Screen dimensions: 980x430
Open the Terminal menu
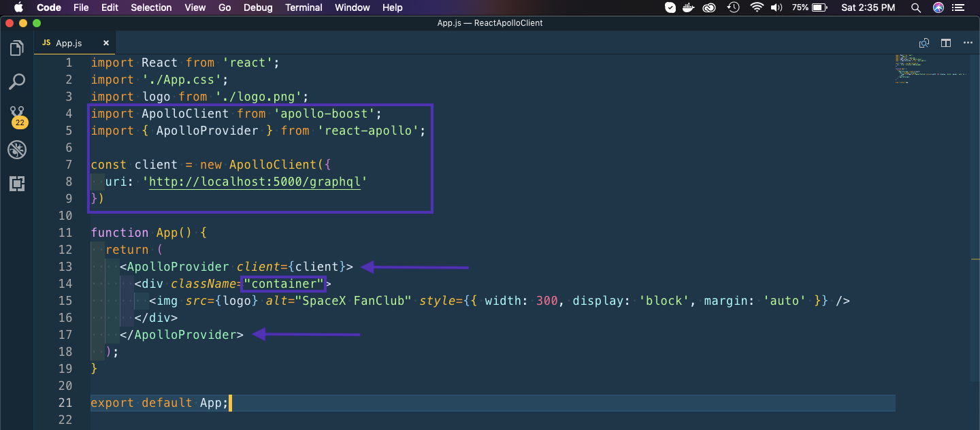tap(304, 7)
